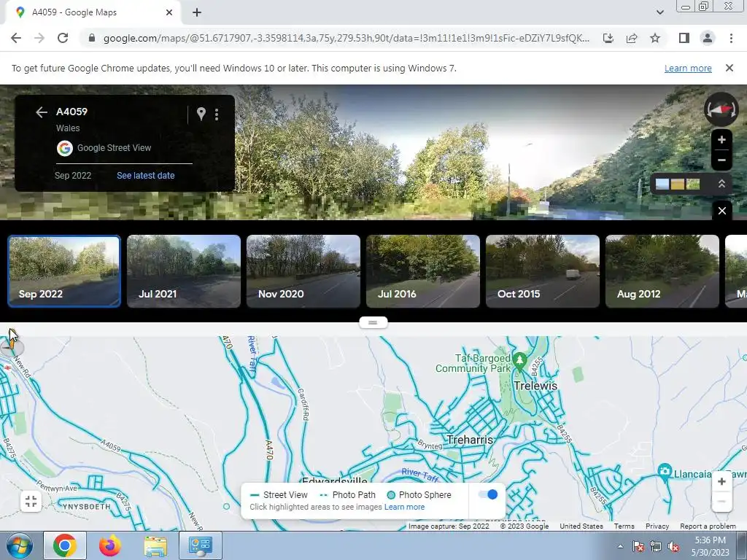Click the Trelewis map label
Screen dimensions: 747x560
[x=535, y=386]
